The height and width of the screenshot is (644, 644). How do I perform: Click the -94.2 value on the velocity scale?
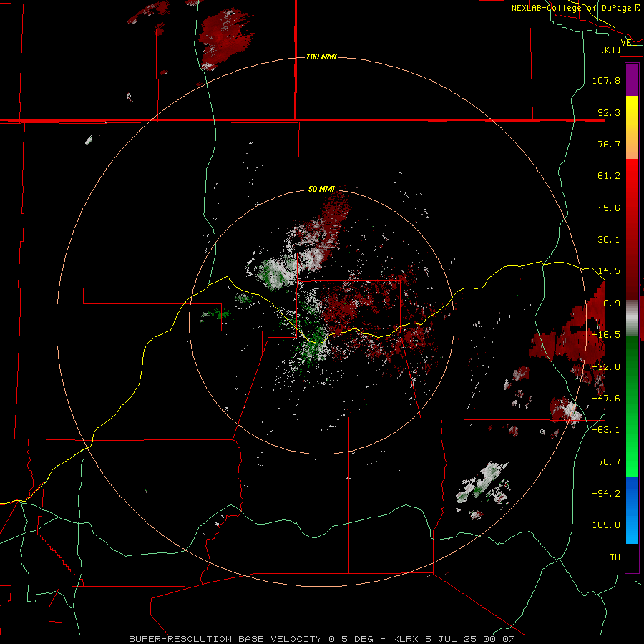coord(606,494)
